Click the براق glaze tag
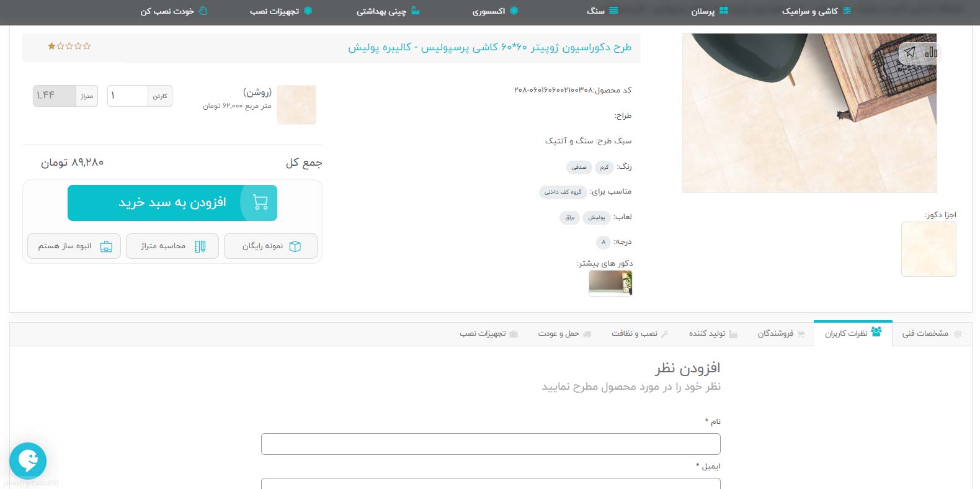The height and width of the screenshot is (489, 980). (x=570, y=218)
